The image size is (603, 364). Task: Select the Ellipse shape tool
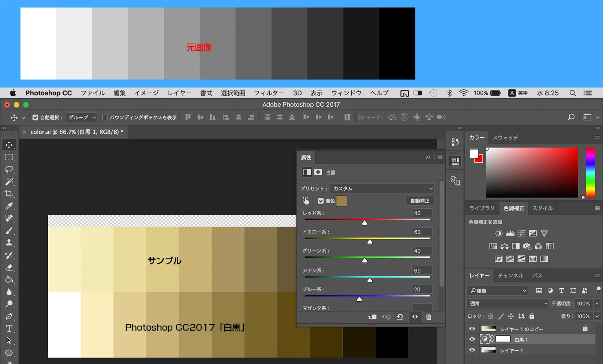coord(9,353)
